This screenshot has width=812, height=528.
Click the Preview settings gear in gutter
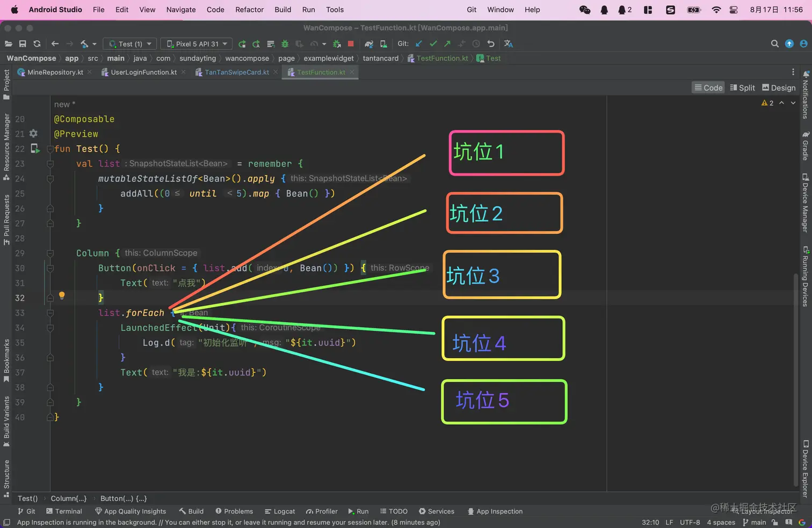(x=33, y=133)
